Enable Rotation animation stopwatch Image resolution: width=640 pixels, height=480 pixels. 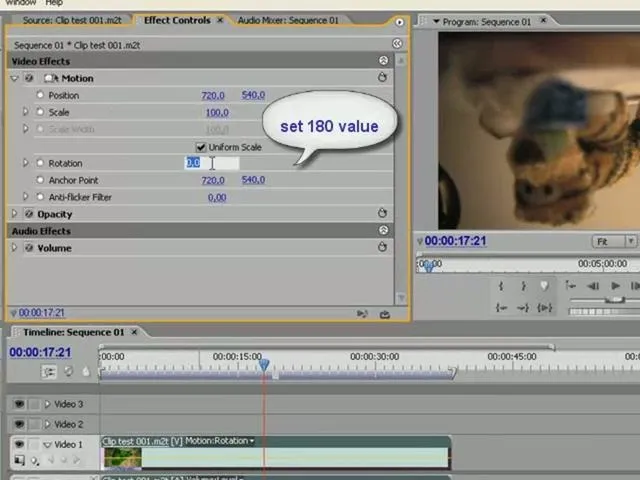[40, 163]
